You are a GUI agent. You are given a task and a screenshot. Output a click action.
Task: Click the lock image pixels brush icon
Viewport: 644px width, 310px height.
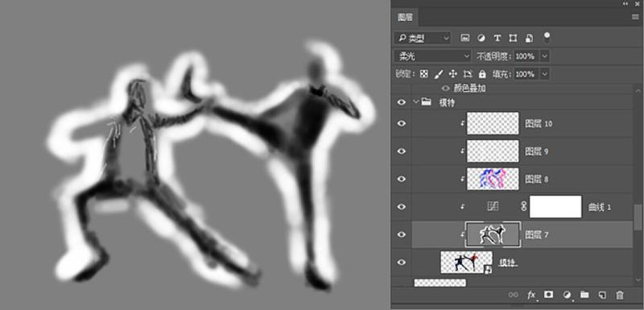tap(439, 74)
